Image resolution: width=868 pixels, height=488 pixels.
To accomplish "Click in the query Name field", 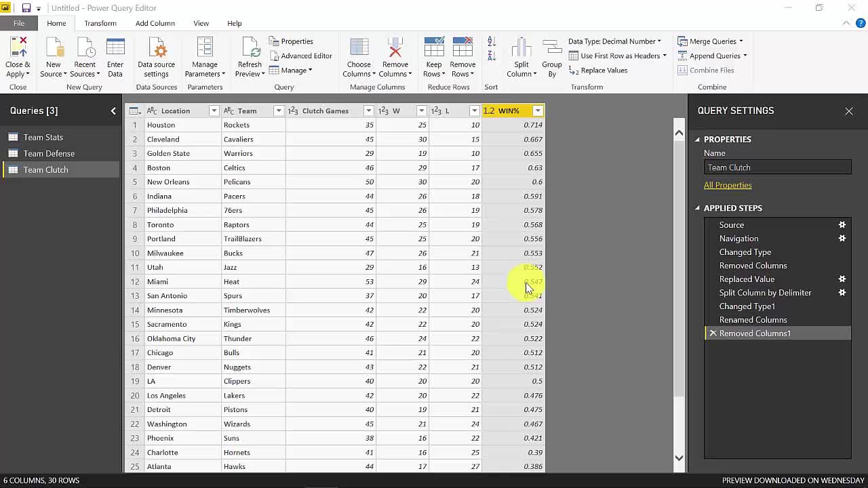I will pos(777,167).
